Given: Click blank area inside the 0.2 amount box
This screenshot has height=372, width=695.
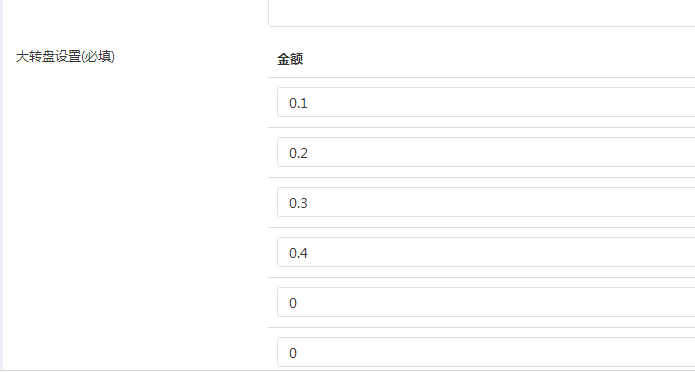Looking at the screenshot, I should pyautogui.click(x=501, y=153).
